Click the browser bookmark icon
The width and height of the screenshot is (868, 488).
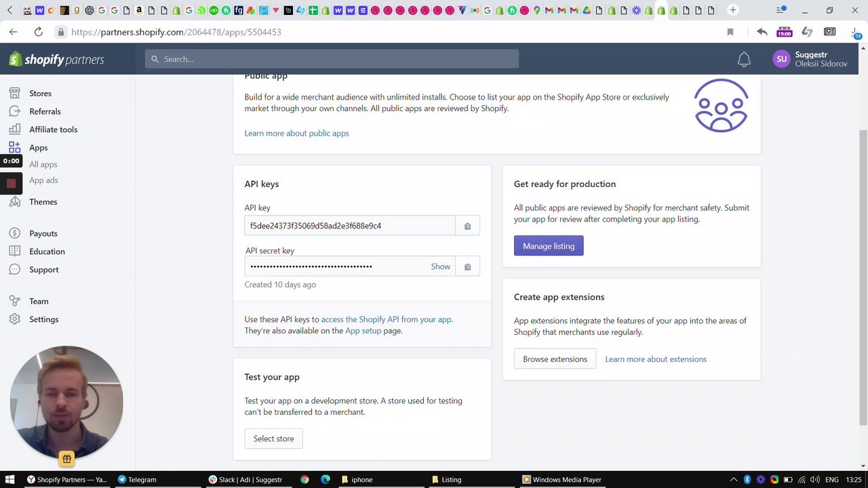tap(730, 32)
